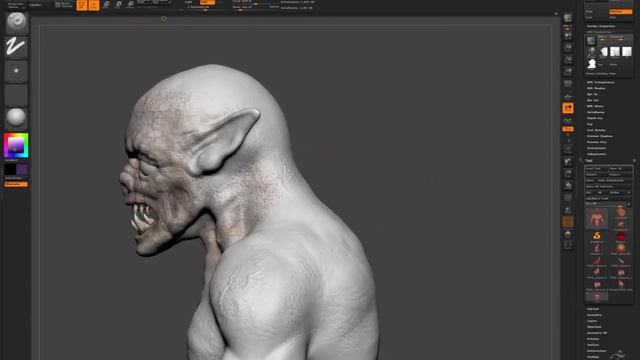Click the BPR render icon
640x360 pixels.
pos(568,18)
